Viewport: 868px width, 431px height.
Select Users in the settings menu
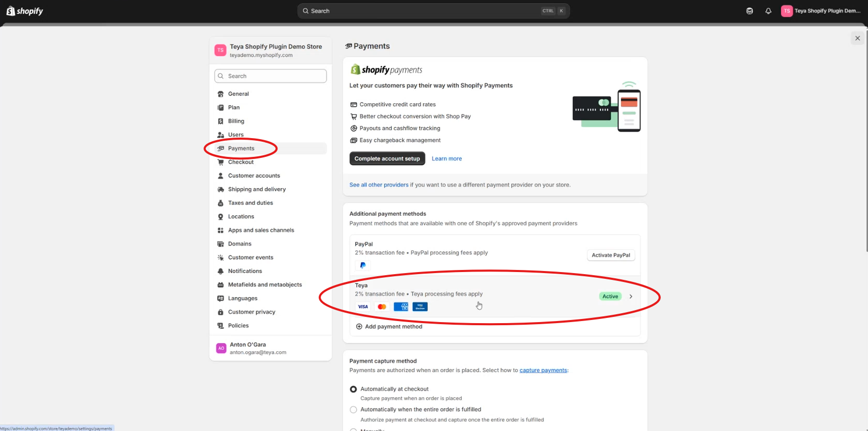pyautogui.click(x=271, y=135)
